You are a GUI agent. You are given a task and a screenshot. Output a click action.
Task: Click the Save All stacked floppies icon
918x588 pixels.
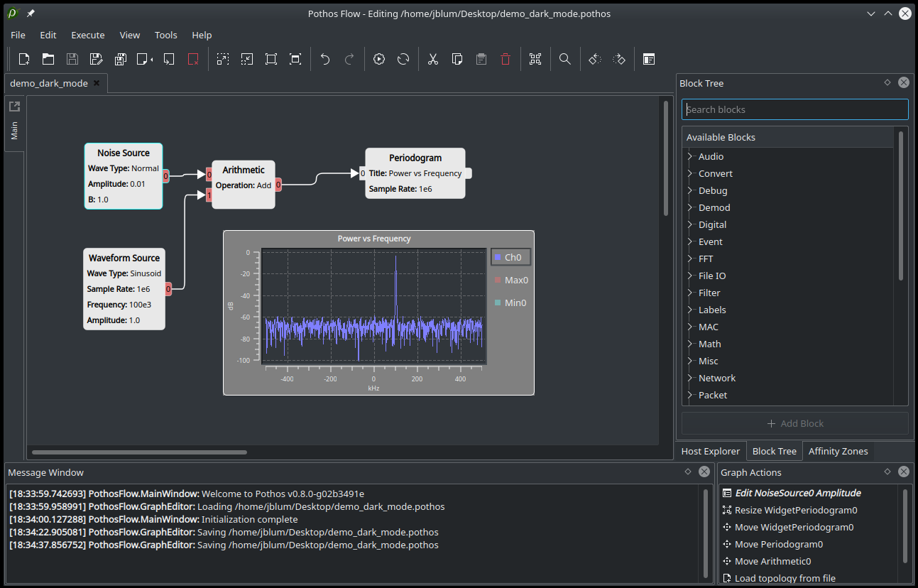tap(121, 59)
